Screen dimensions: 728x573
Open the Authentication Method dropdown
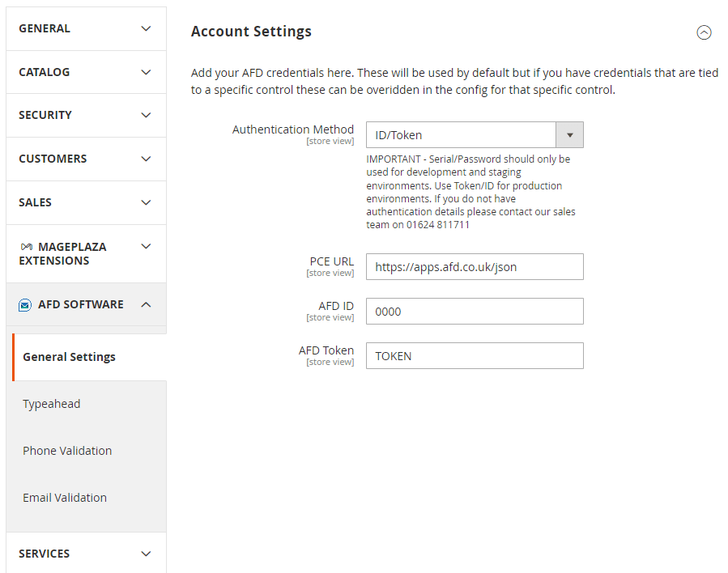point(475,135)
